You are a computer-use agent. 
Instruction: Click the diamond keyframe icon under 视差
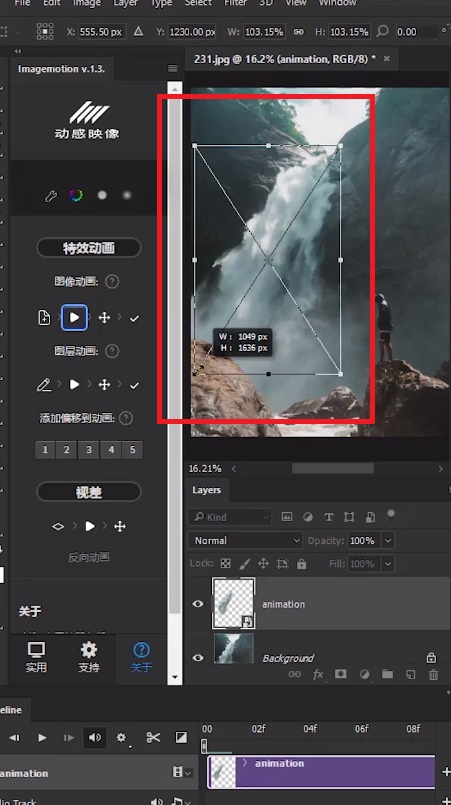point(58,526)
